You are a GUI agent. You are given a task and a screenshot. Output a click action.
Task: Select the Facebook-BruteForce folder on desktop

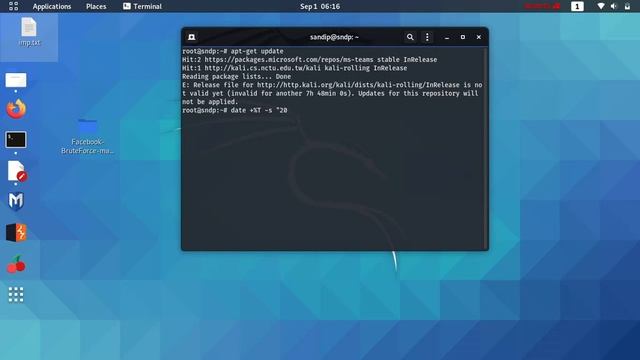pos(87,136)
